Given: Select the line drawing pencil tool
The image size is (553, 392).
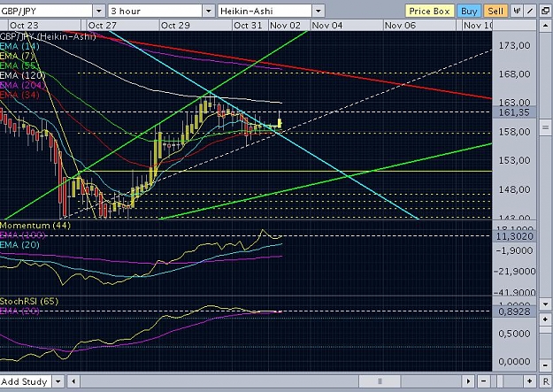Looking at the screenshot, I should 530,11.
